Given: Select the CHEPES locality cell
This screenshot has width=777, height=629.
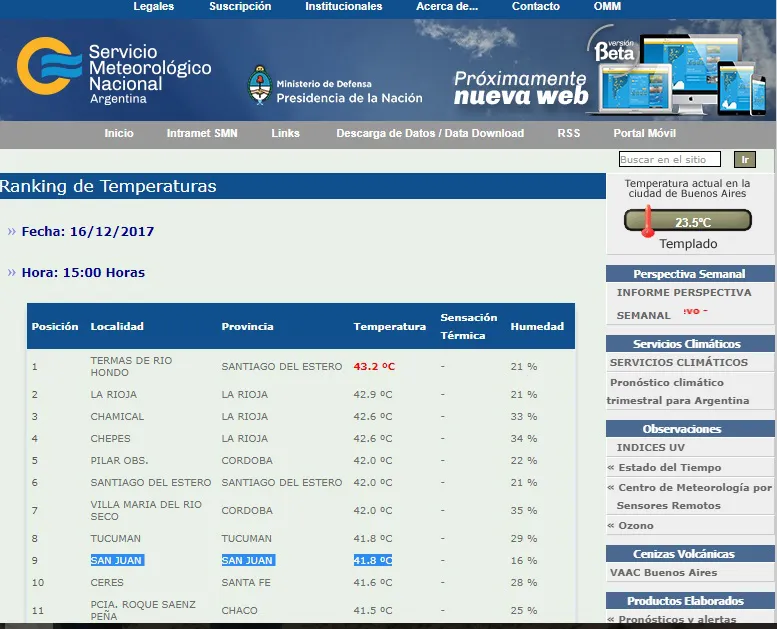Looking at the screenshot, I should pos(110,438).
